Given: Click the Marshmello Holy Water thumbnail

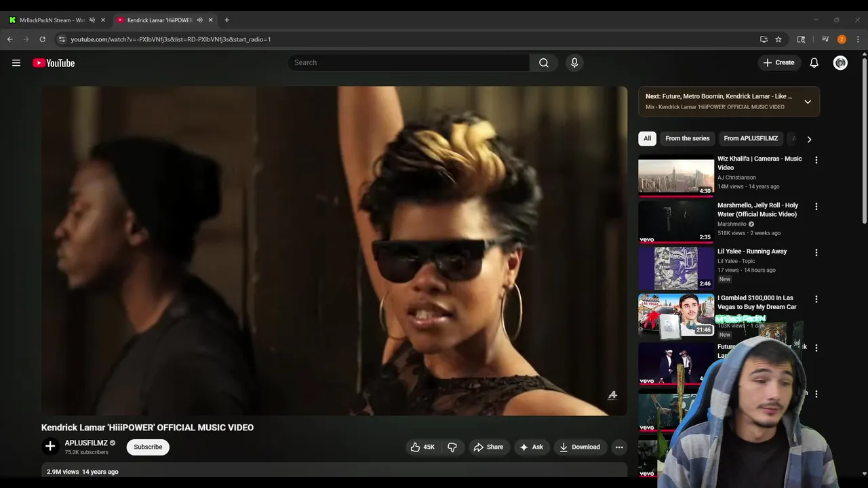Looking at the screenshot, I should [x=676, y=222].
